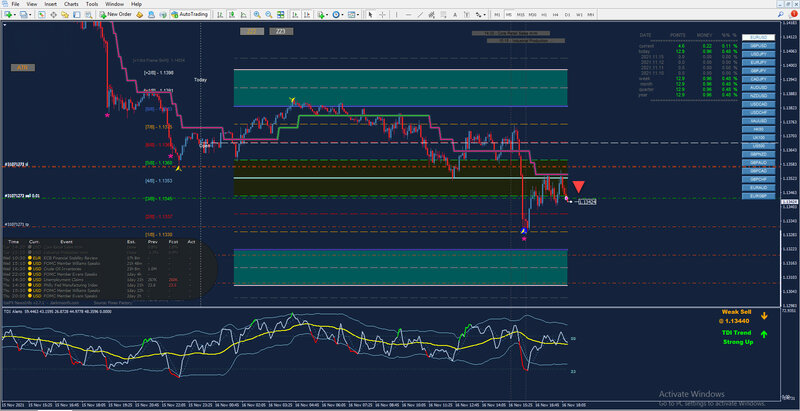800x411 pixels.
Task: Toggle the AutoTrading button
Action: (190, 14)
